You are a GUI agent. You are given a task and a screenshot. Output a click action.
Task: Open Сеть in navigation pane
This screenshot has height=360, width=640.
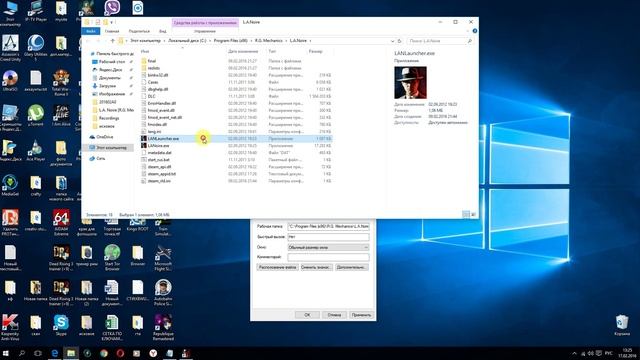click(101, 158)
